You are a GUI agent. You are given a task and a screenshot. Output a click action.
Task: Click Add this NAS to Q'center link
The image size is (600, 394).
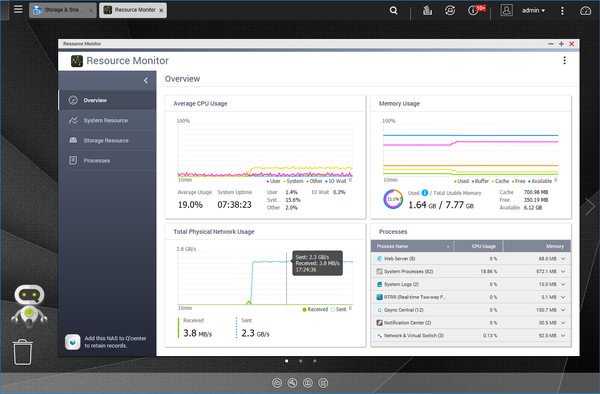click(115, 342)
